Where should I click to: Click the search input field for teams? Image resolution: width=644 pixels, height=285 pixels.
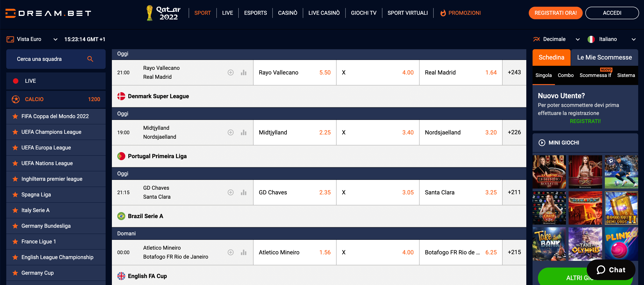49,59
